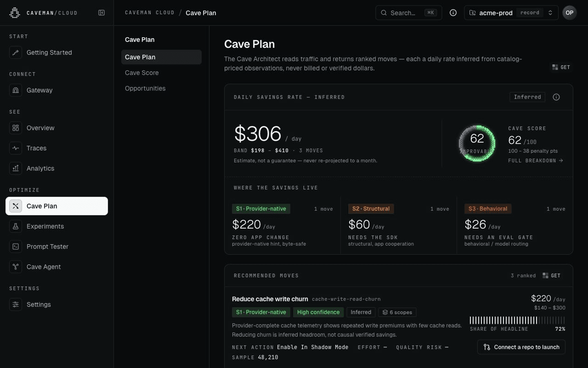Click the 6 scopes chip
The width and height of the screenshot is (588, 368).
(397, 312)
